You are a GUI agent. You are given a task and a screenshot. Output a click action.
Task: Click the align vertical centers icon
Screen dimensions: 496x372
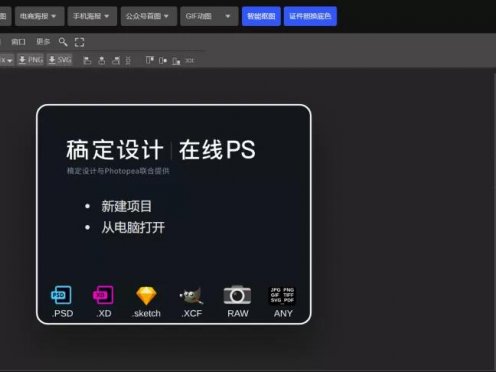coord(163,60)
